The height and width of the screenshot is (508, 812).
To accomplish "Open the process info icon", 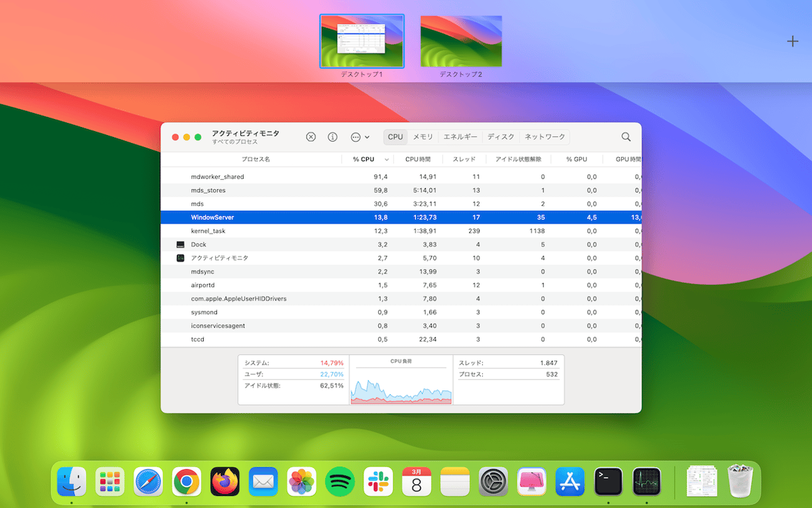I will [333, 136].
